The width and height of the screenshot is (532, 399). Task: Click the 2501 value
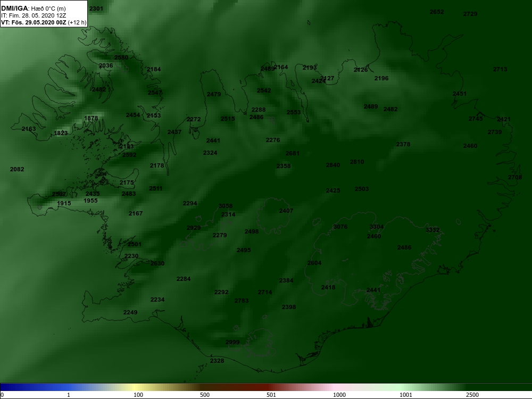click(x=135, y=244)
